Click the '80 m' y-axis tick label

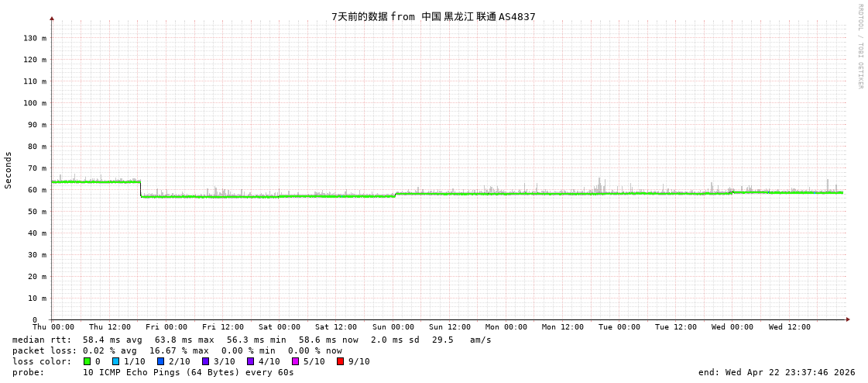[x=37, y=147]
